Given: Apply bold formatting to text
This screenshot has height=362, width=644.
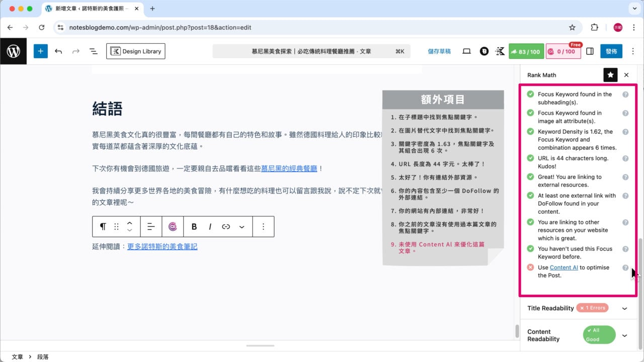Looking at the screenshot, I should (x=194, y=226).
